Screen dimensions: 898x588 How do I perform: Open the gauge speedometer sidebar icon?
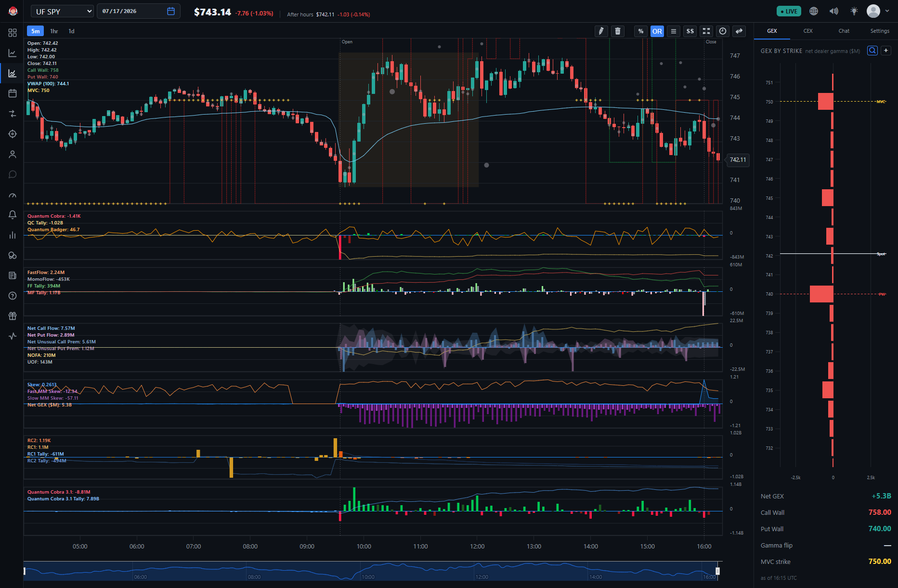[13, 195]
